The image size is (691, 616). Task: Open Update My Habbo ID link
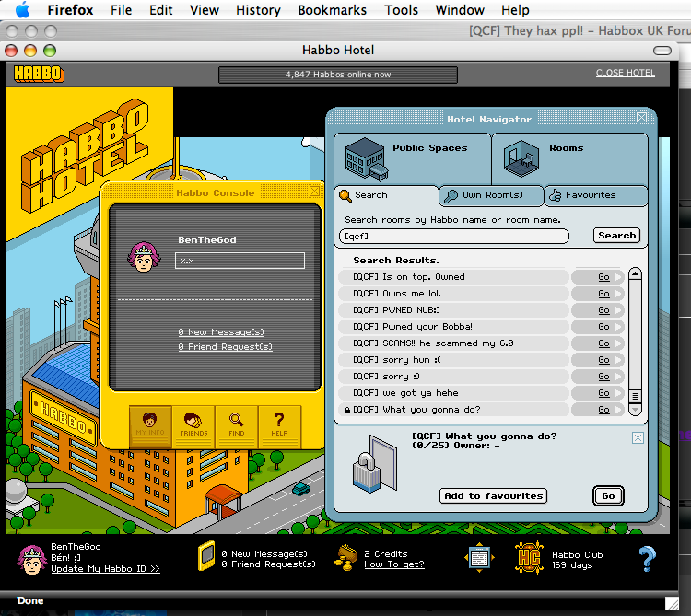click(105, 569)
